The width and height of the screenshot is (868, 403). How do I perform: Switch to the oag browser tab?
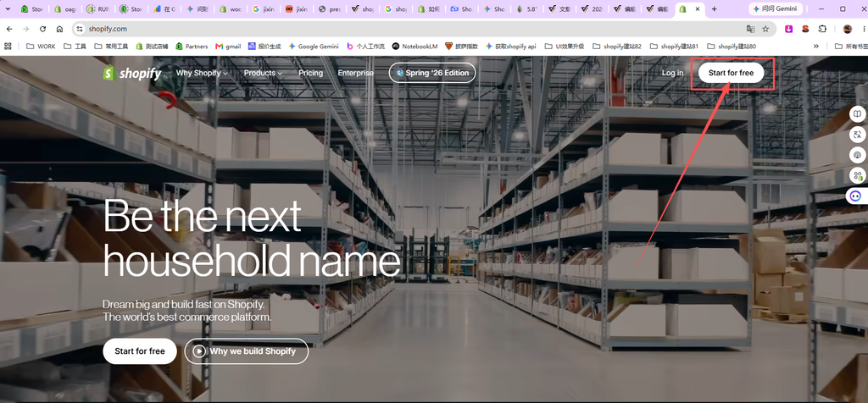tap(64, 8)
